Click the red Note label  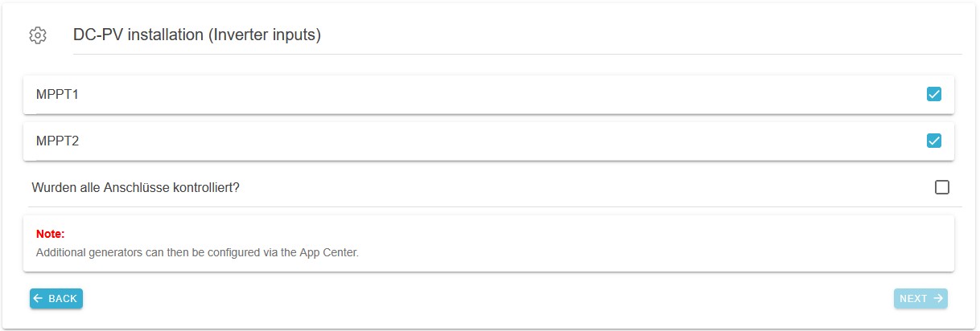pos(50,234)
